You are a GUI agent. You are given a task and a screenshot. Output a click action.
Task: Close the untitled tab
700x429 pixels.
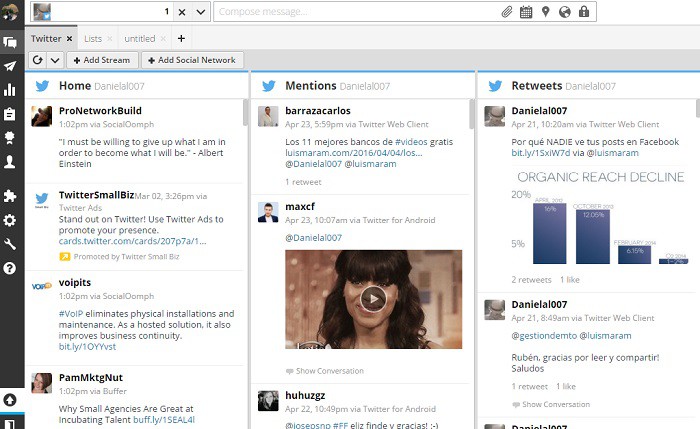pyautogui.click(x=163, y=39)
